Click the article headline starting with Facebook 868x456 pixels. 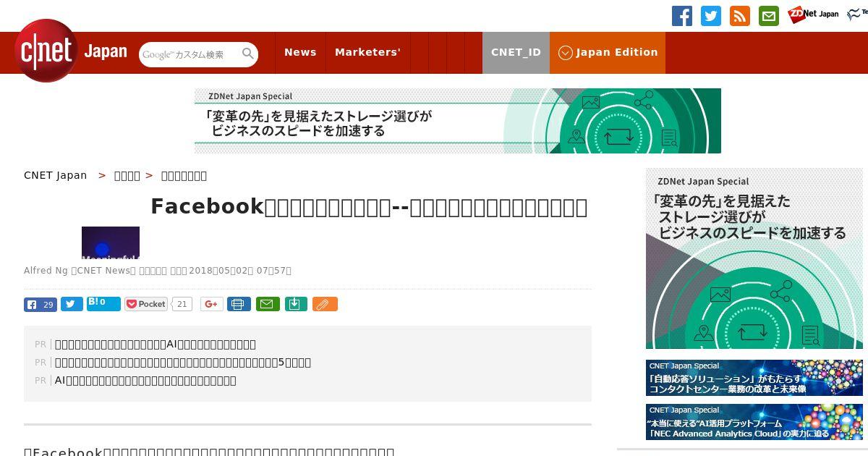[x=369, y=207]
